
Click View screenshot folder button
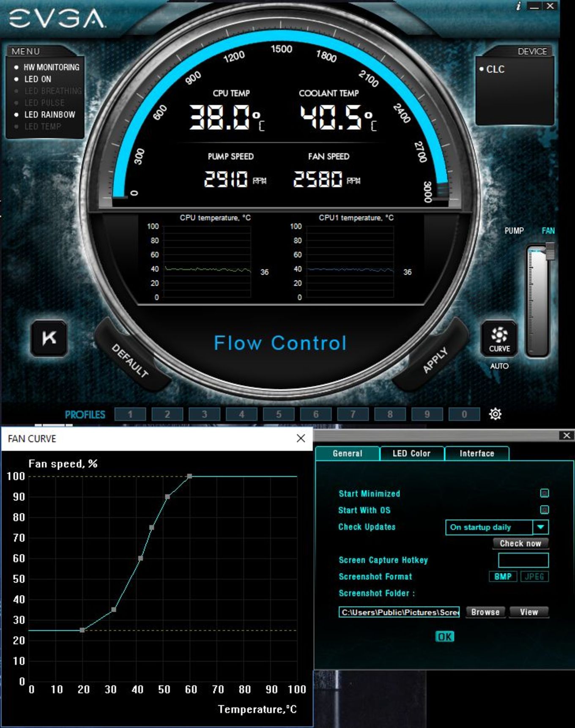point(529,612)
